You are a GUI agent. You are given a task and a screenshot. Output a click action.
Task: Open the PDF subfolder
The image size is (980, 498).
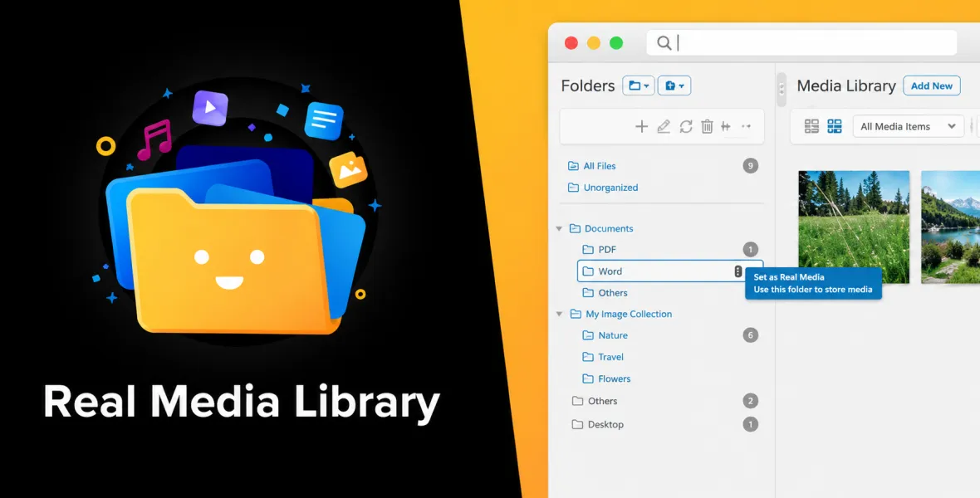(607, 249)
